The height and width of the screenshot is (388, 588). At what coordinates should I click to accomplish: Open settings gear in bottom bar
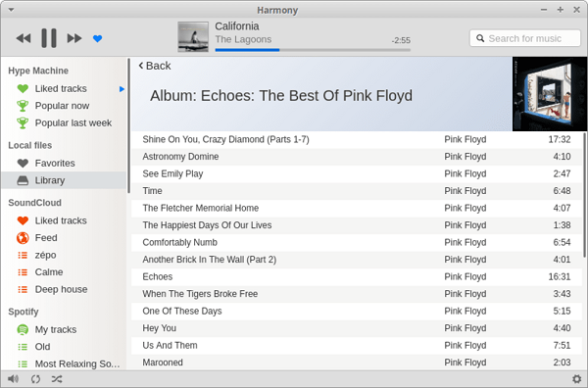(x=576, y=378)
